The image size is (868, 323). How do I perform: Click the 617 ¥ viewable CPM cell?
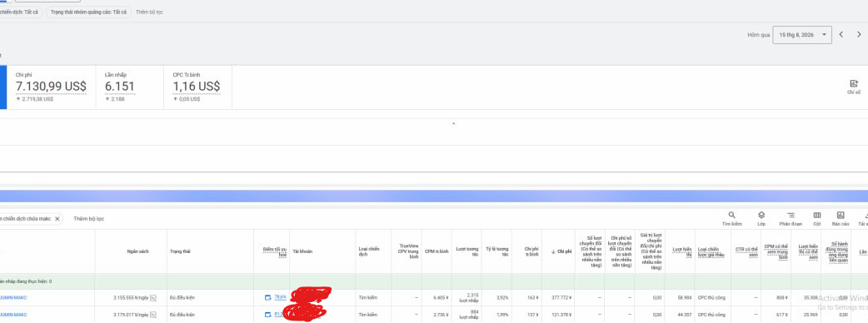pyautogui.click(x=776, y=314)
